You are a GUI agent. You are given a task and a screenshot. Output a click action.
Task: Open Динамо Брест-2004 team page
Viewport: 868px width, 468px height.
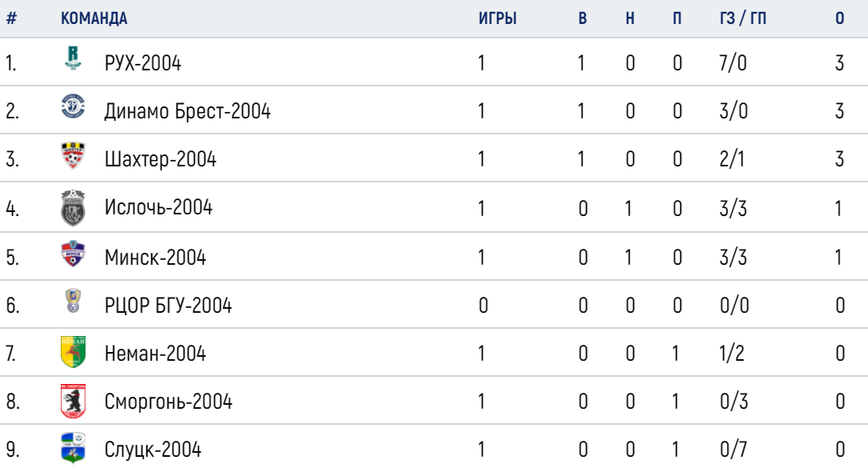[x=187, y=111]
